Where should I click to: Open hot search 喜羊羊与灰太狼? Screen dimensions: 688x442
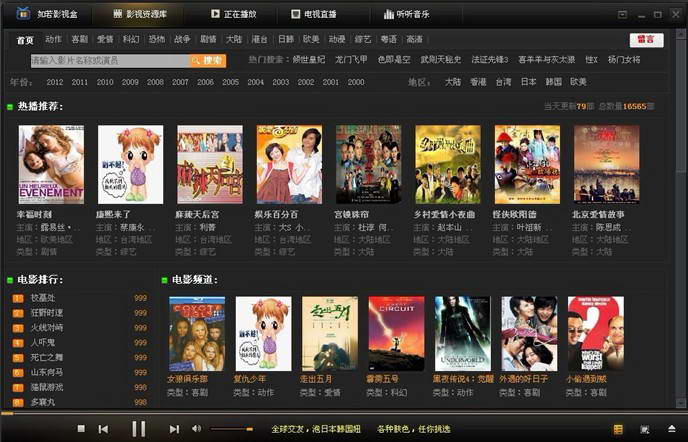tap(546, 59)
